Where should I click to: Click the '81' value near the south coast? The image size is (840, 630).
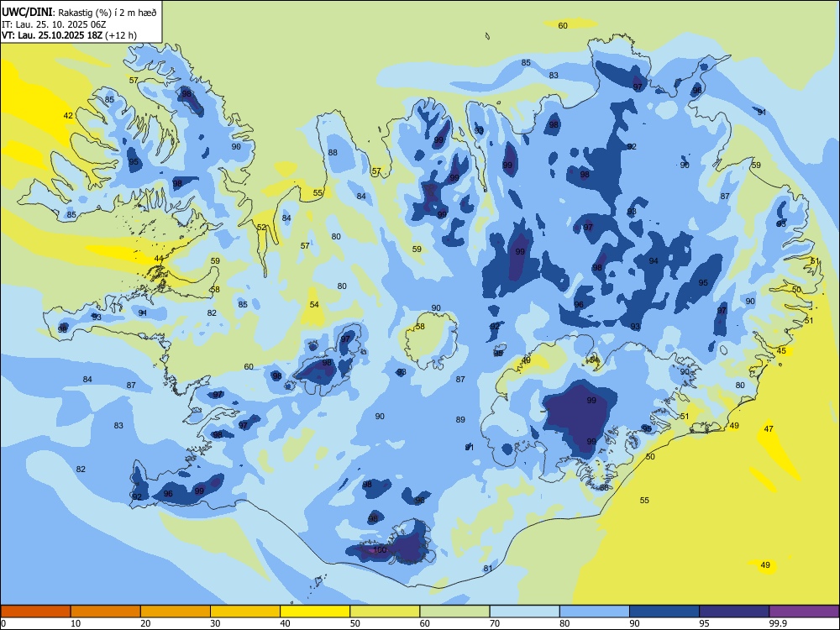(487, 568)
